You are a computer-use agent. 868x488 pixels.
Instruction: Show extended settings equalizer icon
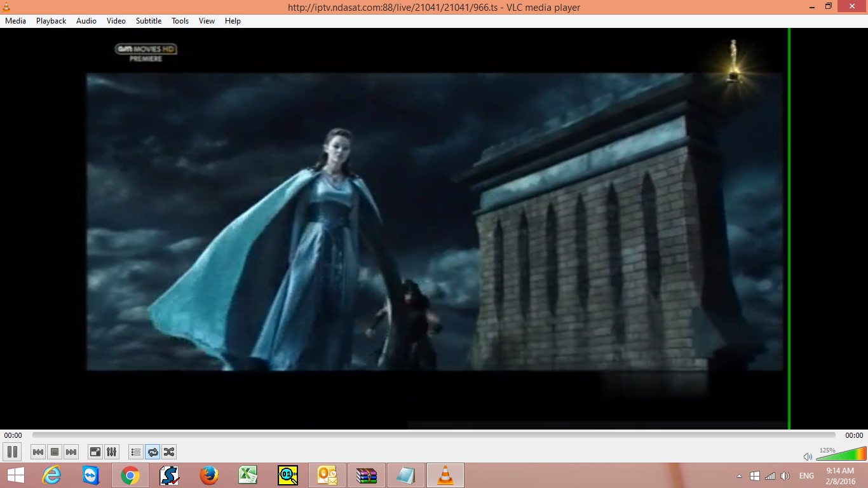[x=111, y=452]
